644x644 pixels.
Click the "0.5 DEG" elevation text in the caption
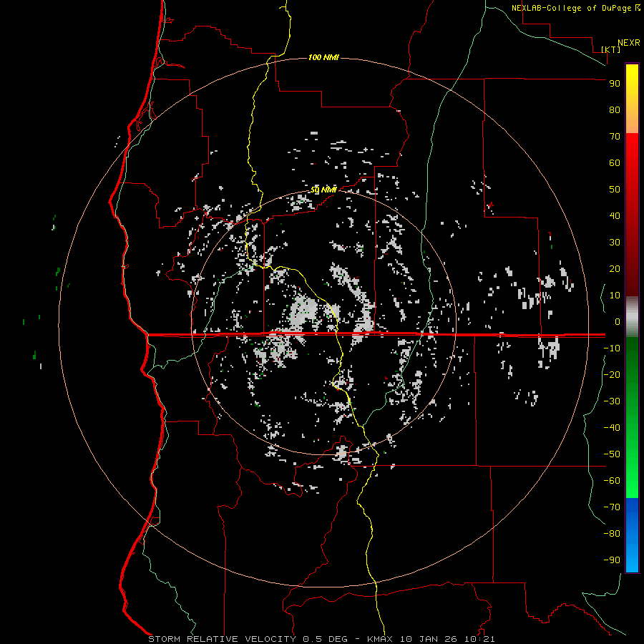(x=325, y=639)
